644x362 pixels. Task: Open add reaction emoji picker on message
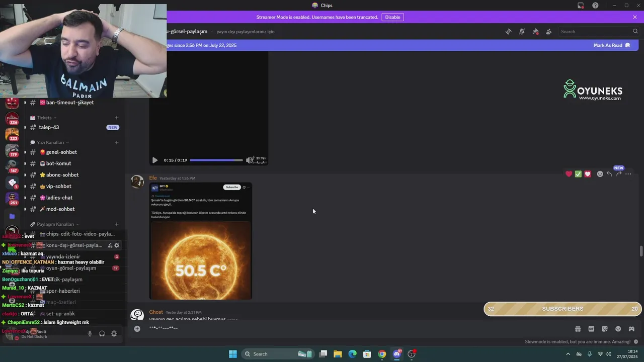pyautogui.click(x=600, y=174)
